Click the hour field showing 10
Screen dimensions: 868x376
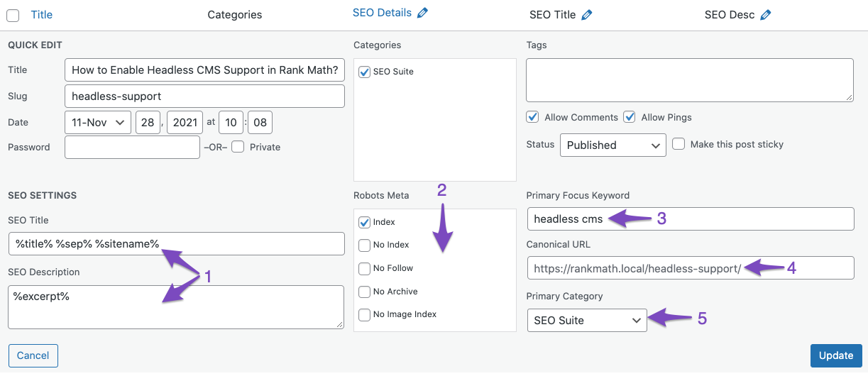click(x=231, y=122)
